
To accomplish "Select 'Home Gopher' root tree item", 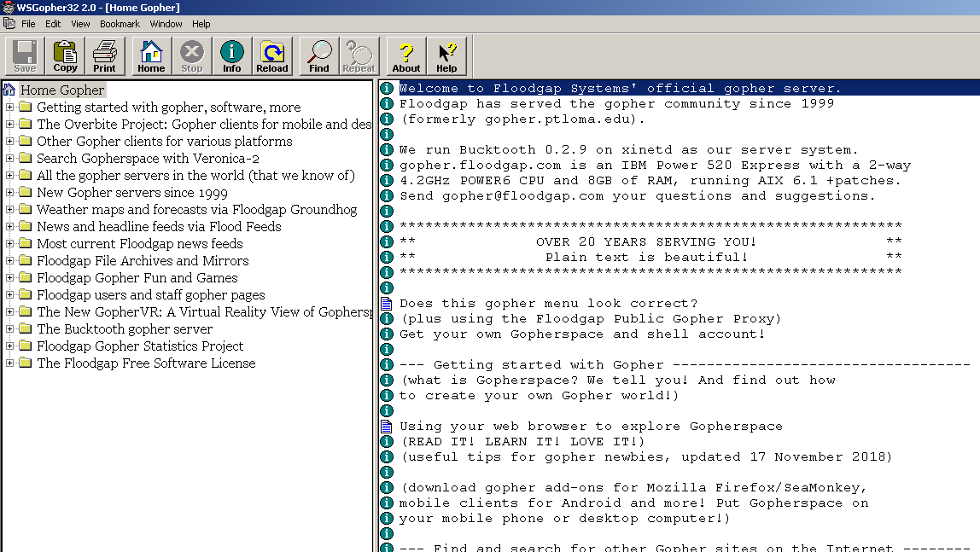I will coord(62,90).
